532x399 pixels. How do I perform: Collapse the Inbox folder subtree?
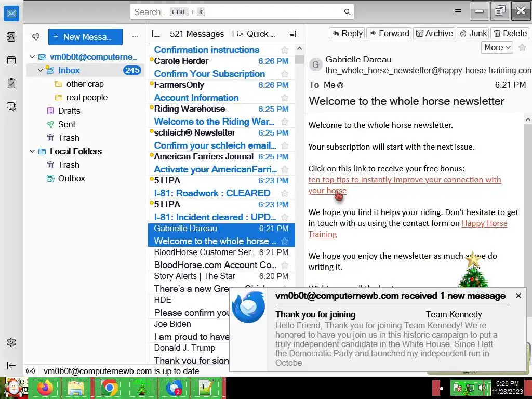coord(41,70)
